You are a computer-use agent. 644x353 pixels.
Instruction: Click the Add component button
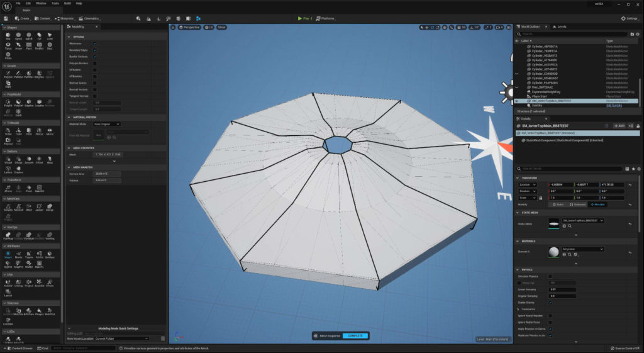click(619, 126)
